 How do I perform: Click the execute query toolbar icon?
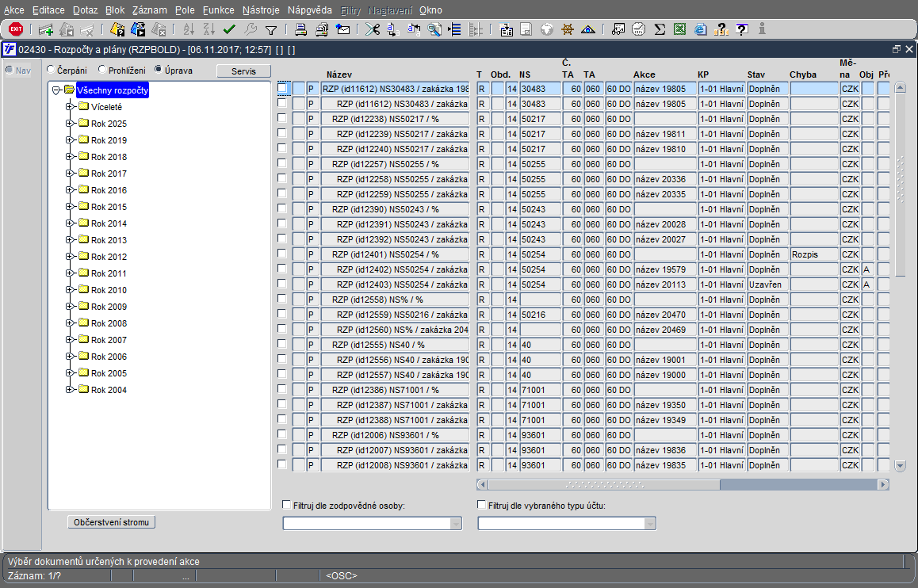tap(138, 29)
